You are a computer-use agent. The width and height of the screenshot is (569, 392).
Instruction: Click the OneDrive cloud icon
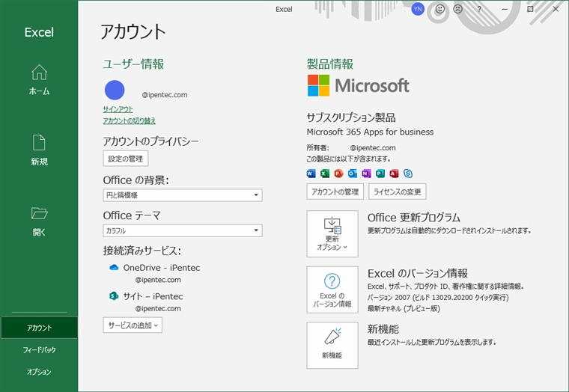click(114, 268)
